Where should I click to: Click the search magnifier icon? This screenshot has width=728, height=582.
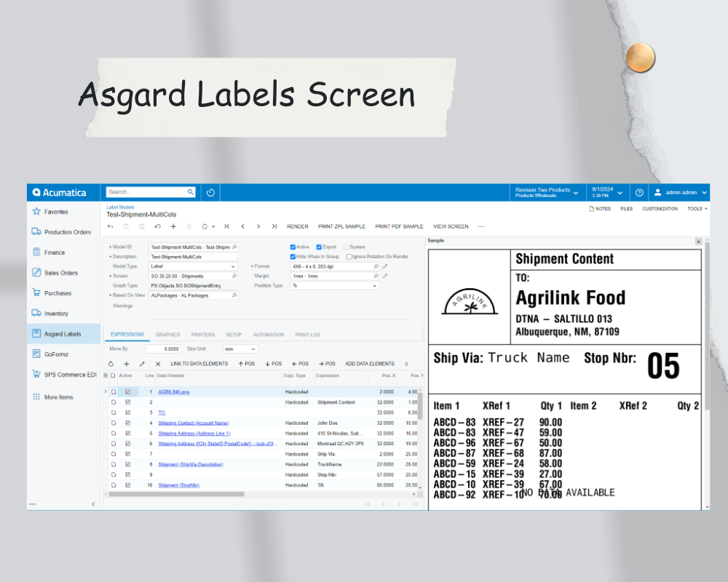[190, 192]
